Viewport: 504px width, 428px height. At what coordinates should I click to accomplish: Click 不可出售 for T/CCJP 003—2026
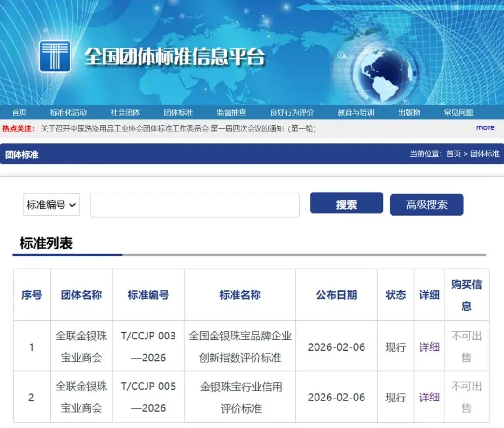pyautogui.click(x=466, y=347)
